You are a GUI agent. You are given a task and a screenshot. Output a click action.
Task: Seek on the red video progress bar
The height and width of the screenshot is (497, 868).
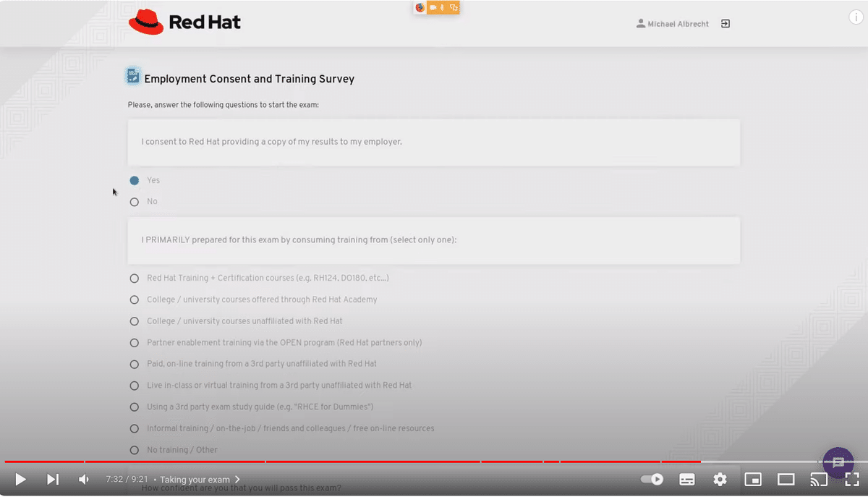tap(352, 462)
